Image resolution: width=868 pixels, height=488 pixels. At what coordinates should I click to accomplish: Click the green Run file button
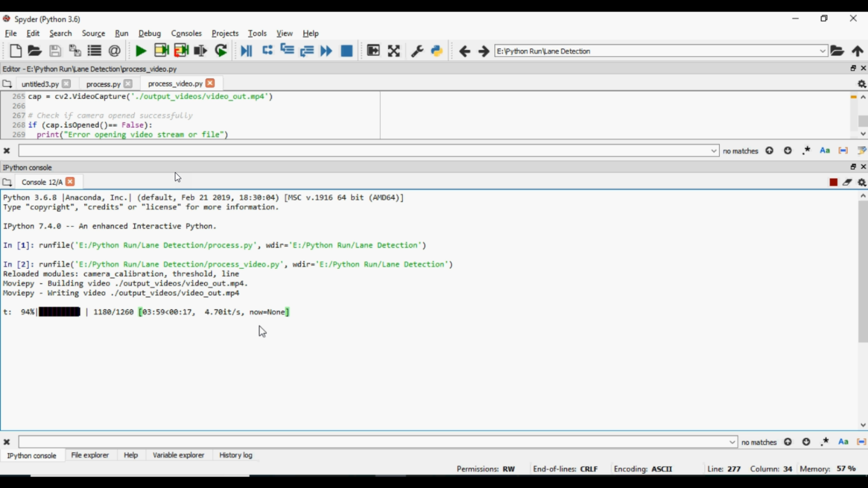click(141, 51)
